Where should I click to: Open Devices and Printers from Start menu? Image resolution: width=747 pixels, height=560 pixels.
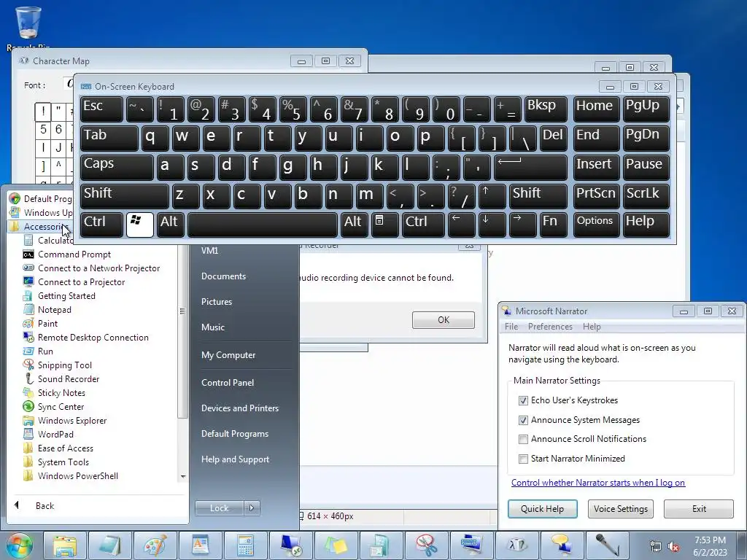pyautogui.click(x=239, y=408)
